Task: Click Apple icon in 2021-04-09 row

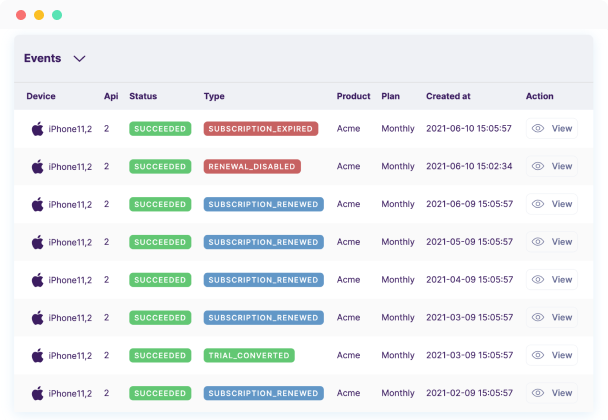Action: pos(38,280)
